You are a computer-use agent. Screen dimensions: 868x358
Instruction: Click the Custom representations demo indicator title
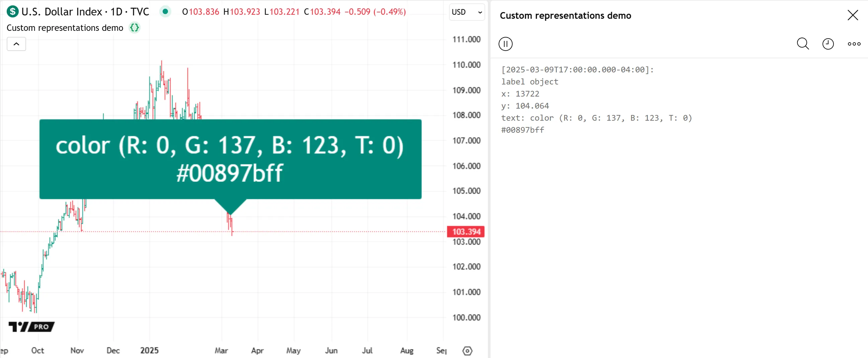(x=65, y=28)
